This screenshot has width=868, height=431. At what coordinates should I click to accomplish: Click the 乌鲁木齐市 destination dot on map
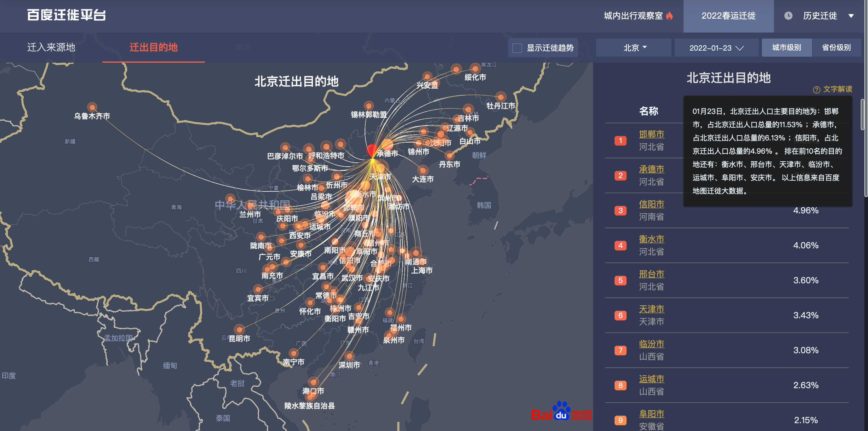(92, 107)
